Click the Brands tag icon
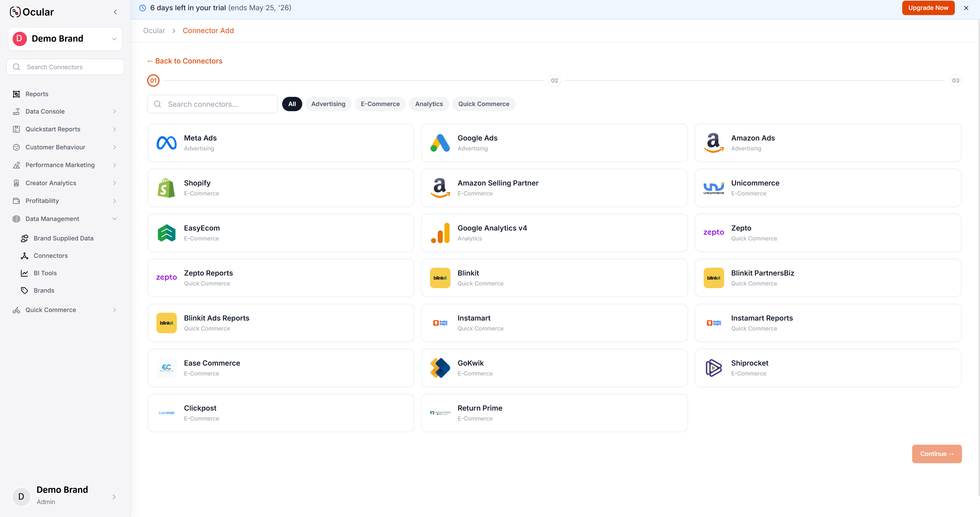Screen dimensions: 980x517 25,291
